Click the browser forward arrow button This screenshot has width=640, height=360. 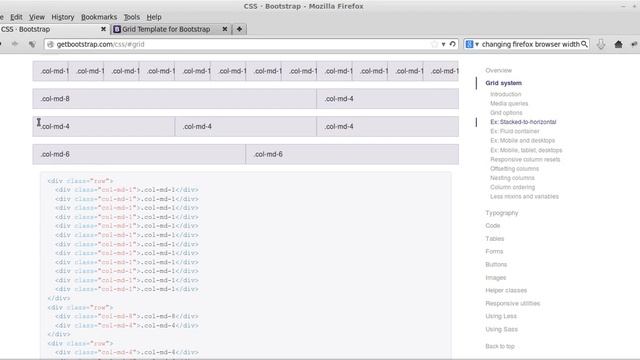[15, 44]
